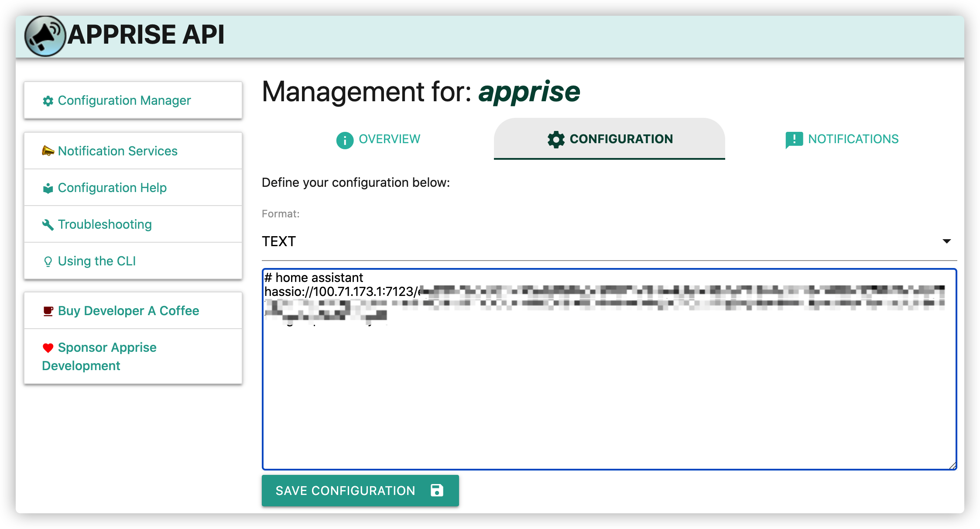This screenshot has height=529, width=980.
Task: Click the exclamation bubble Notifications icon
Action: (794, 140)
